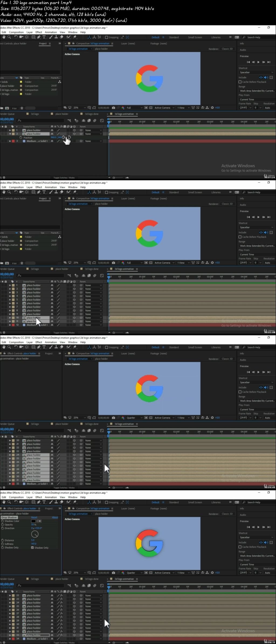This screenshot has height=644, width=276.
Task: Click Show Channel icon in the first frame viewer
Action: coord(123,108)
